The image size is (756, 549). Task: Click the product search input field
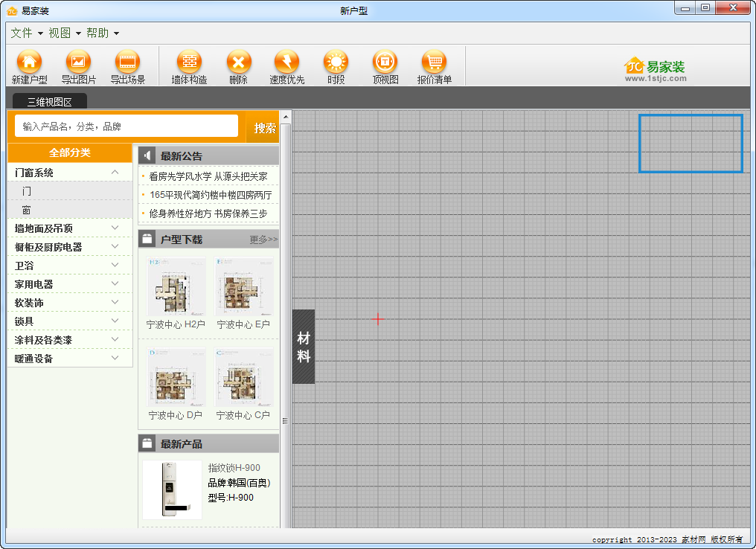tap(126, 126)
